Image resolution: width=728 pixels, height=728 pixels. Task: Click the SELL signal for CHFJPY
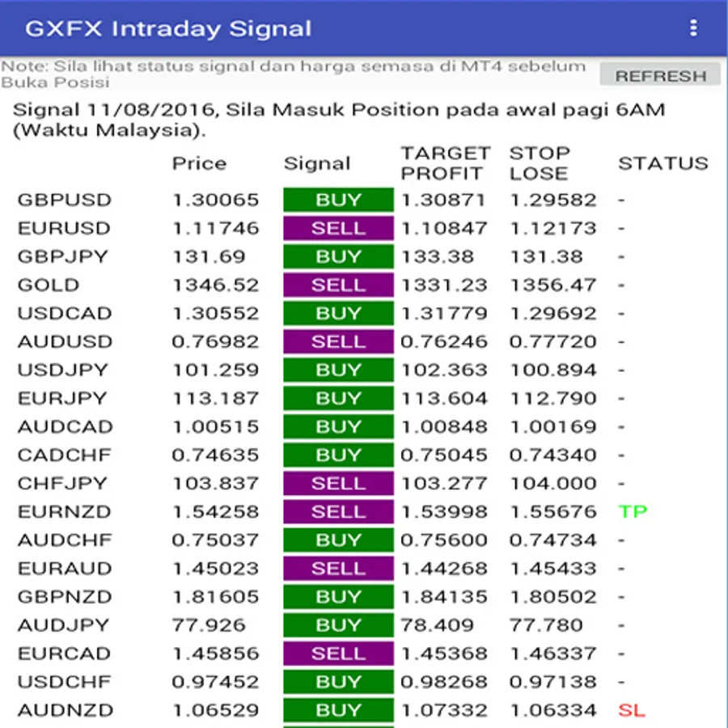point(338,484)
